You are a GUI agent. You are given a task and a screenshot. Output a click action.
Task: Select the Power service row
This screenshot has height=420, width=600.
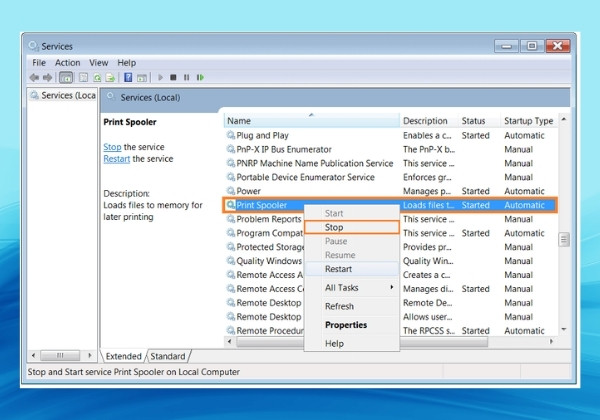coord(390,190)
